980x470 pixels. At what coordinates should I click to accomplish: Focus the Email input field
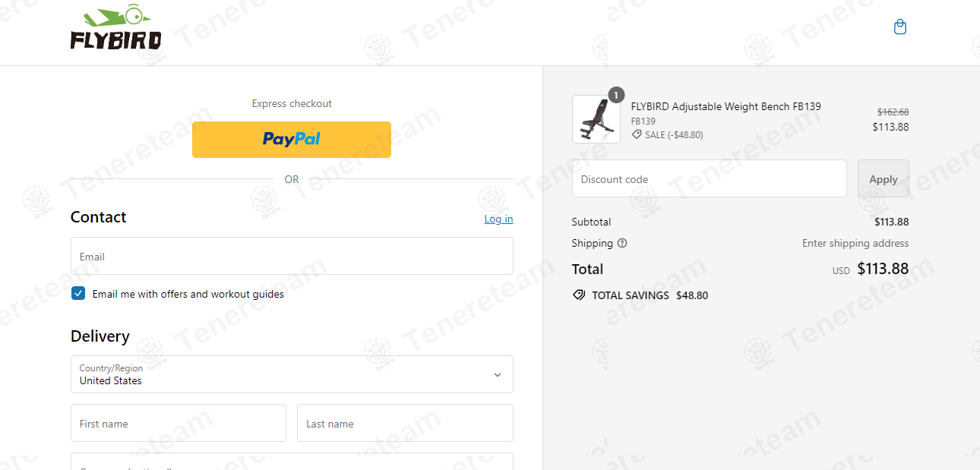292,257
